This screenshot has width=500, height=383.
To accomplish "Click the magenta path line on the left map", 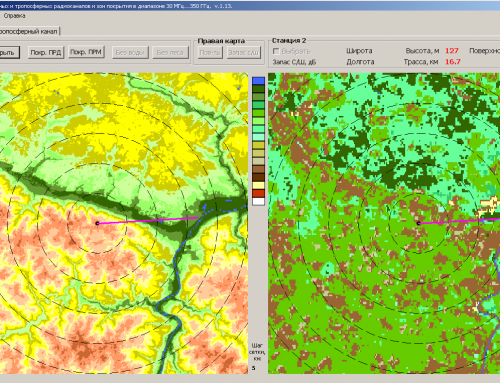I will coord(148,220).
